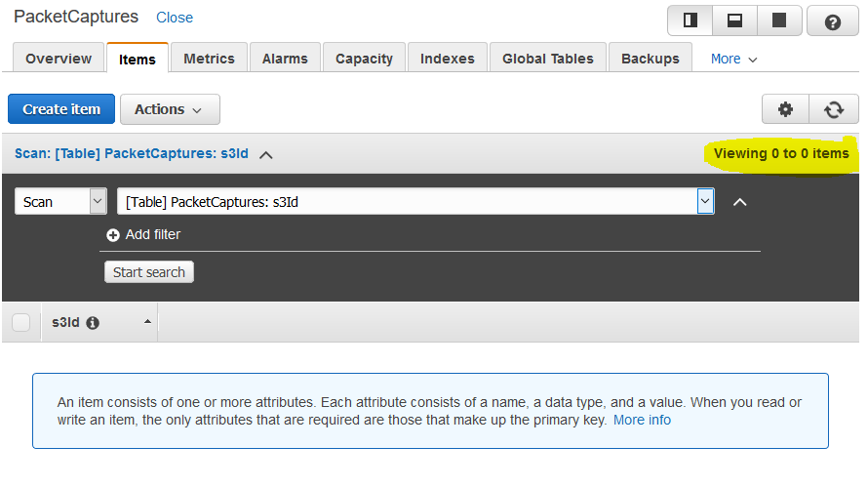Click the refresh items icon
868x487 pixels.
(834, 109)
